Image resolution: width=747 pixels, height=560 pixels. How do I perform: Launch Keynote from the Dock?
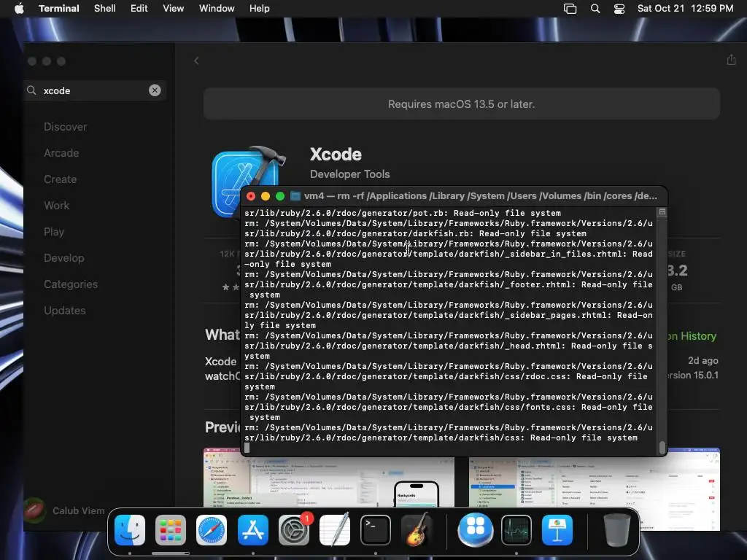point(557,530)
